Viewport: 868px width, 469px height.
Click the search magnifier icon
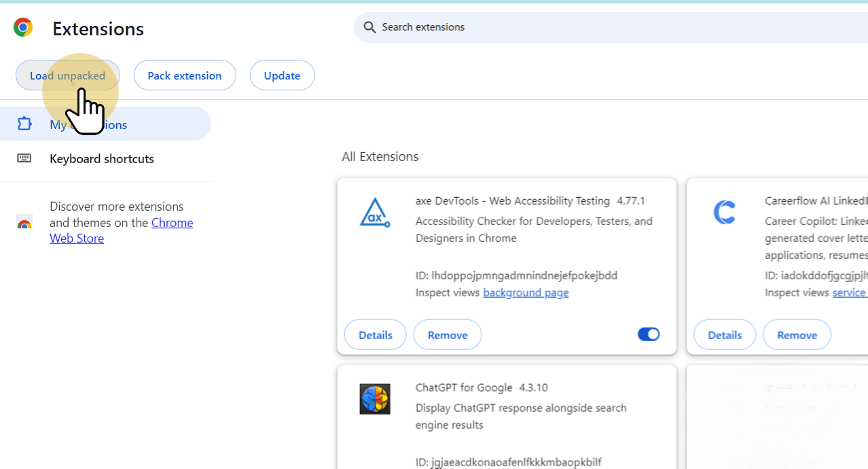point(369,27)
